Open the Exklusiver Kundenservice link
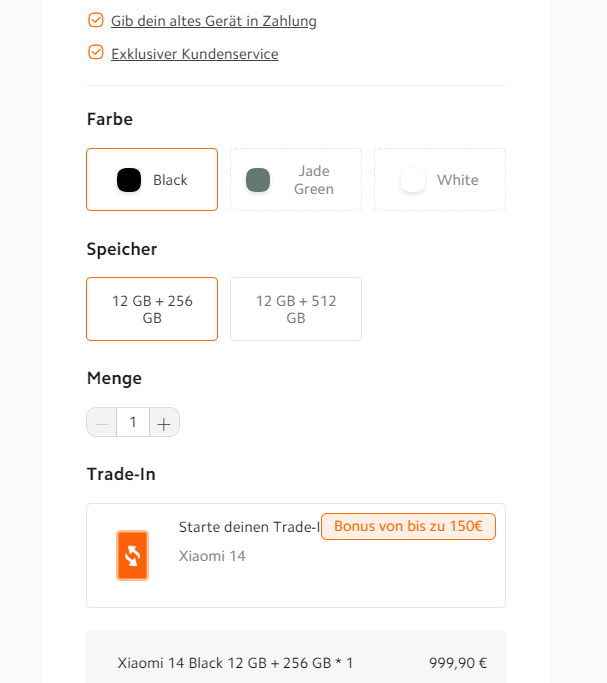This screenshot has height=683, width=607. click(195, 54)
